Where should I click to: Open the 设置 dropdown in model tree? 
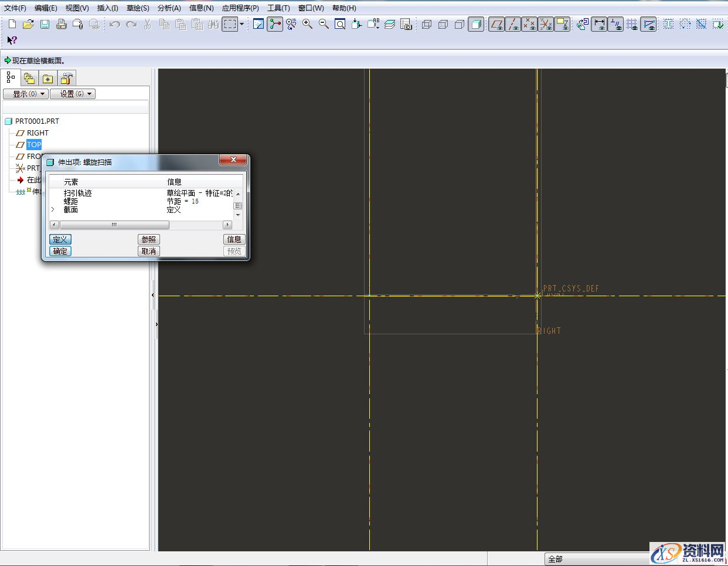pyautogui.click(x=72, y=94)
